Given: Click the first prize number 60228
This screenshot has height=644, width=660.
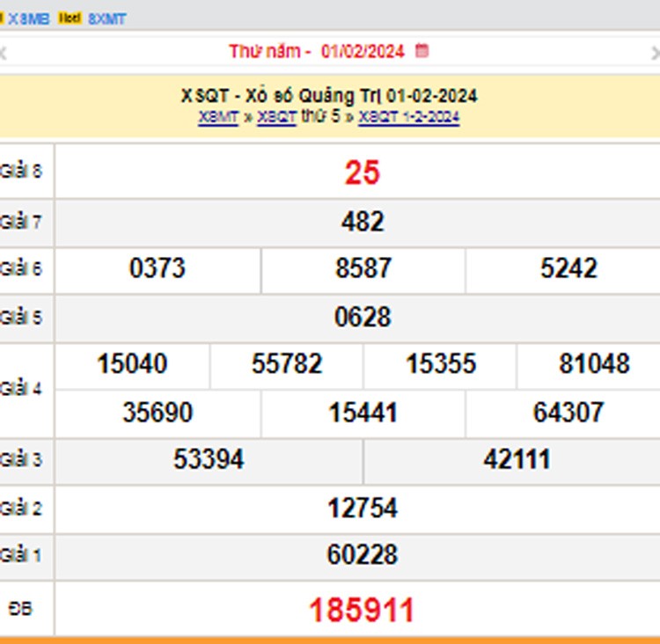Looking at the screenshot, I should click(362, 555).
